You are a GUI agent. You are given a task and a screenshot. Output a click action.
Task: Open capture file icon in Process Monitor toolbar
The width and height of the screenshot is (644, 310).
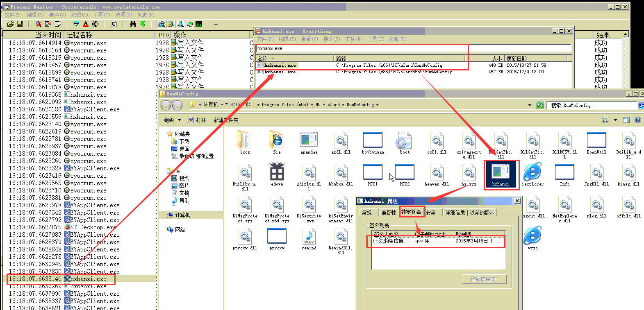10,24
